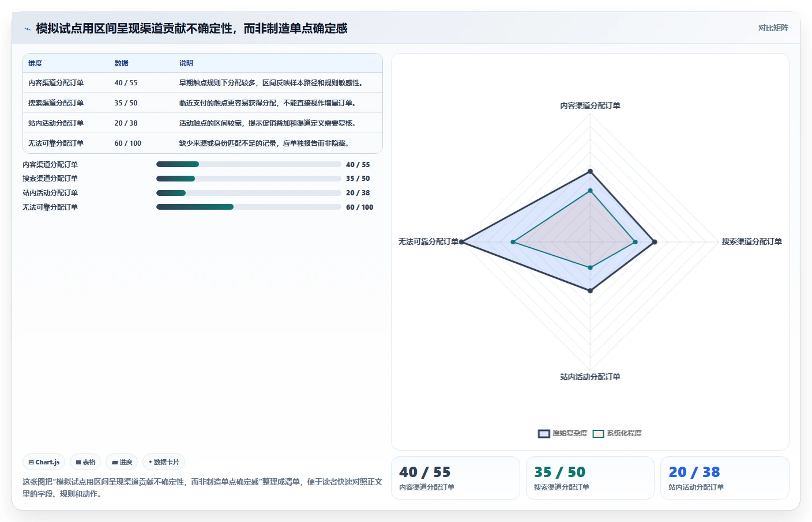Toggle 原始复杂度 legend swatch
Viewport: 812px width, 522px height.
[544, 433]
